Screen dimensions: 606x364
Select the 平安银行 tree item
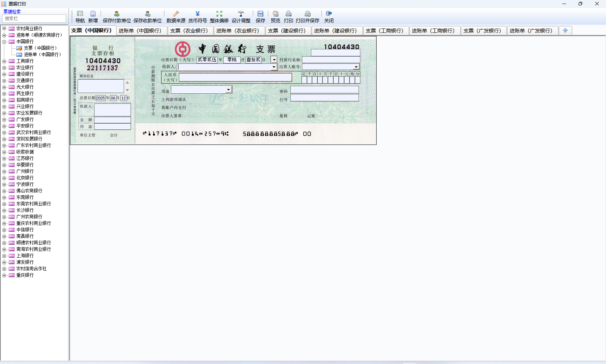pyautogui.click(x=25, y=126)
